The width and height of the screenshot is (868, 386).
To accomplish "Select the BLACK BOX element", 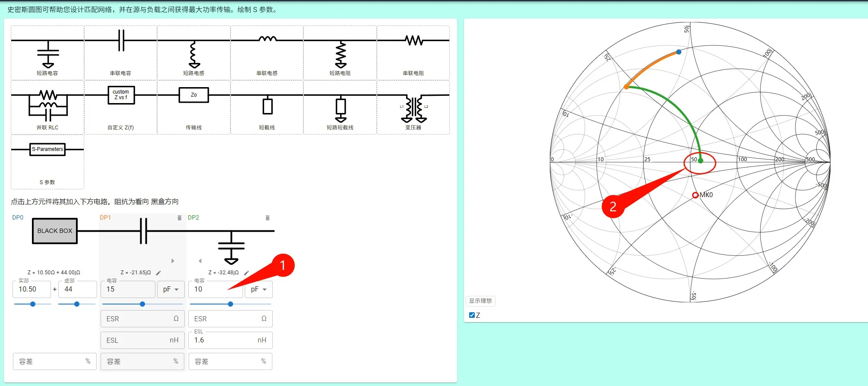I will pos(55,231).
